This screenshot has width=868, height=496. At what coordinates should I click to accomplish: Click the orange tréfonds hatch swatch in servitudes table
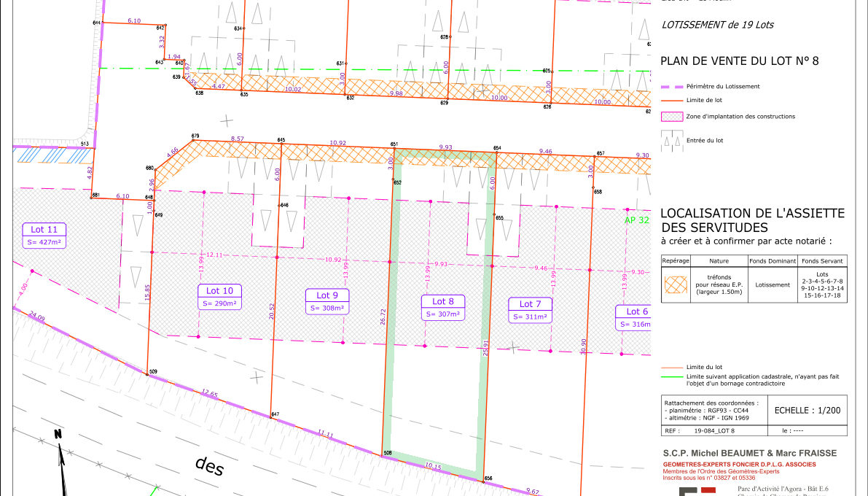point(676,285)
